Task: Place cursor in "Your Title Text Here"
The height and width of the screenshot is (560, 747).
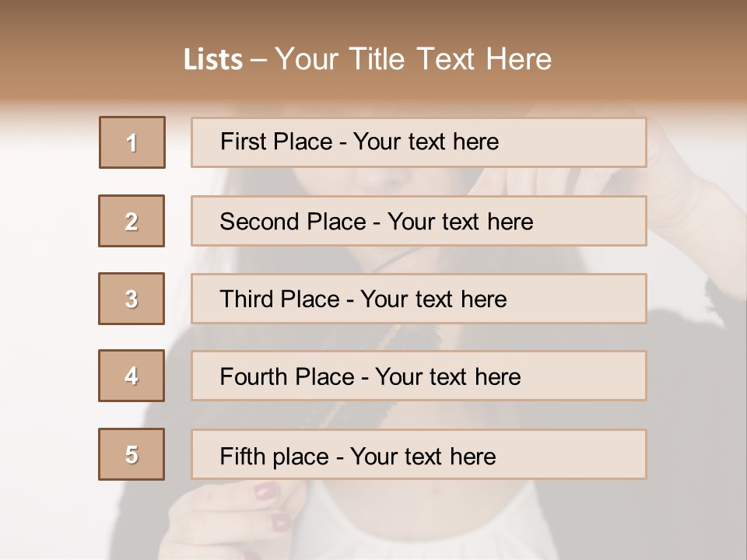Action: click(x=413, y=60)
